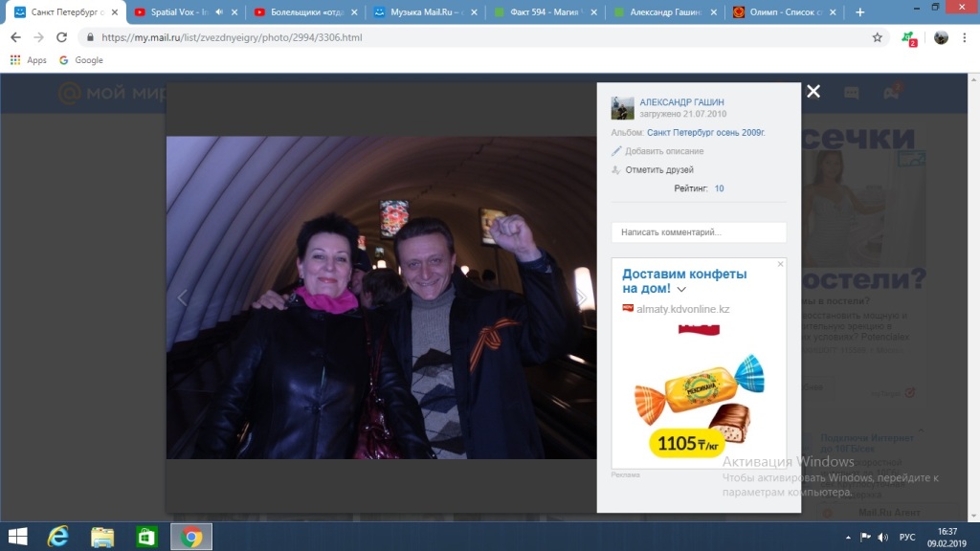
Task: Open the Apps bookmarks shortcut
Action: coord(29,60)
